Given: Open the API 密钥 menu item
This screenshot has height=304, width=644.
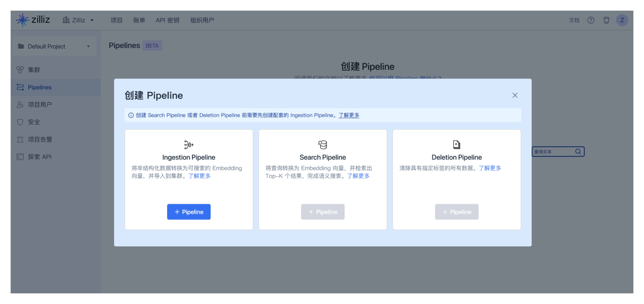Looking at the screenshot, I should pos(167,20).
